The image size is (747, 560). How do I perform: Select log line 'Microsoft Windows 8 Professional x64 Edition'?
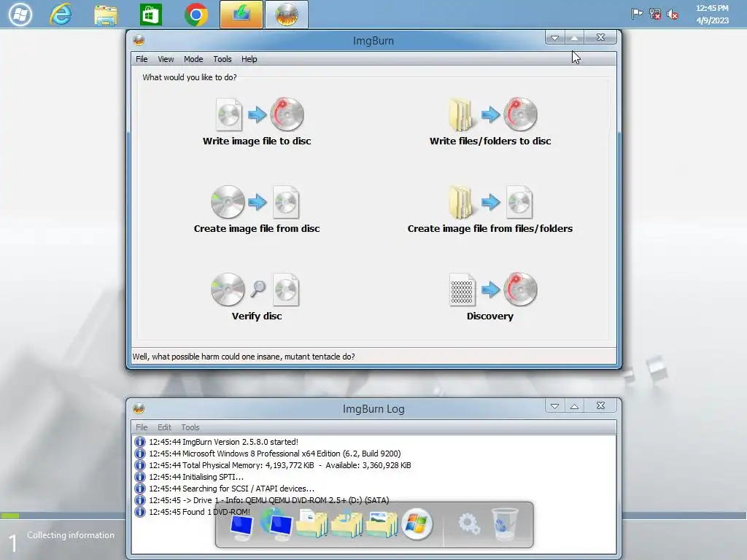275,454
